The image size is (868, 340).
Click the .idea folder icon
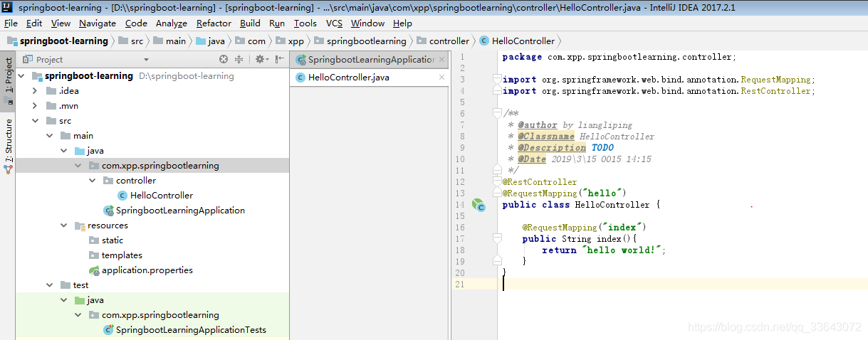pos(51,91)
